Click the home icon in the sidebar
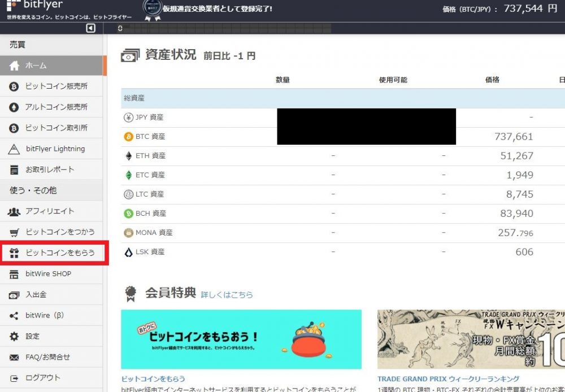 click(x=15, y=66)
